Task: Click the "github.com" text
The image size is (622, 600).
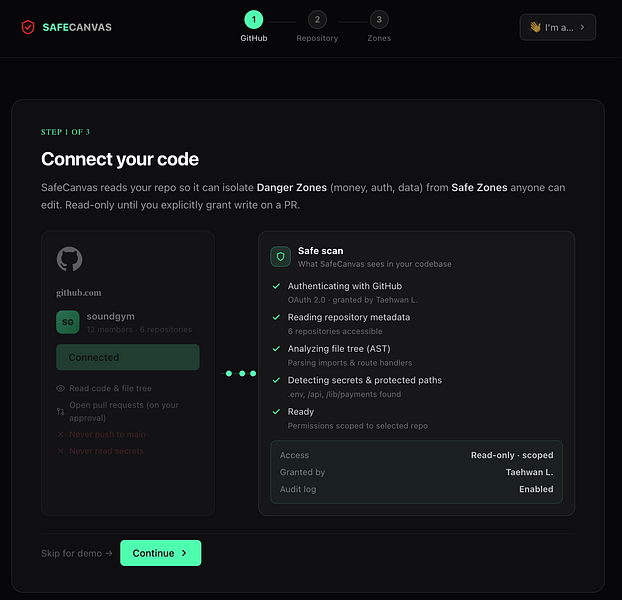Action: (x=79, y=293)
